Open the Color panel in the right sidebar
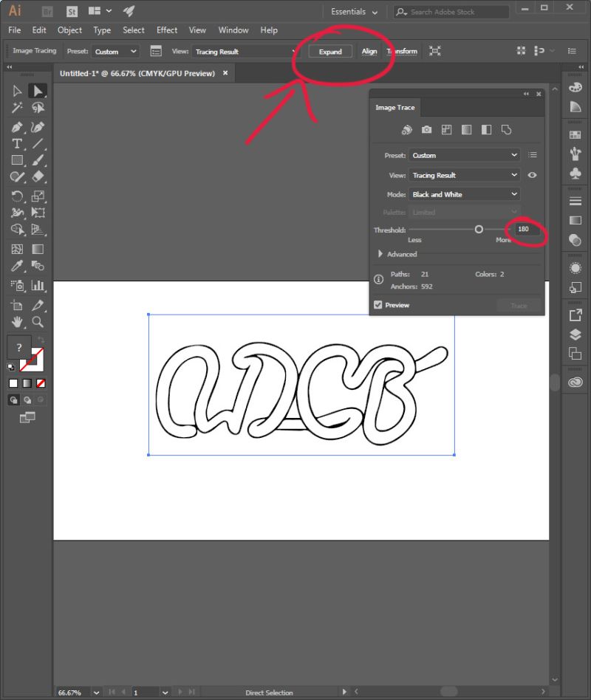 pyautogui.click(x=576, y=88)
